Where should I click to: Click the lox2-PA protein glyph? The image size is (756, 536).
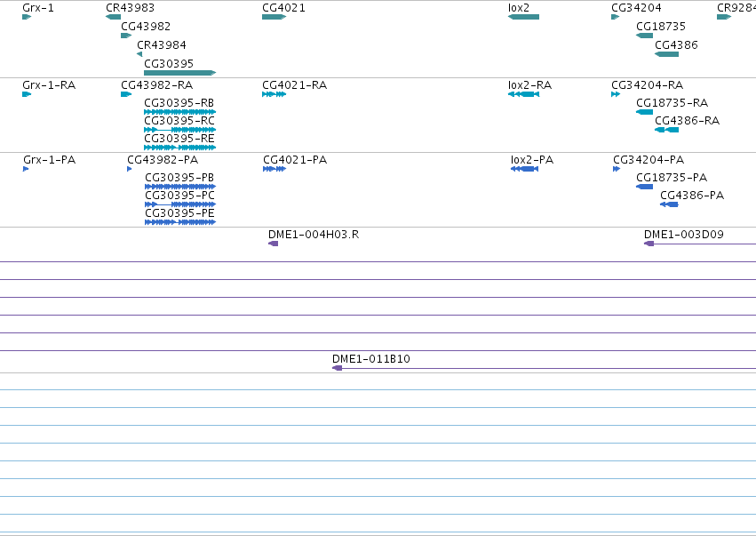click(x=524, y=169)
